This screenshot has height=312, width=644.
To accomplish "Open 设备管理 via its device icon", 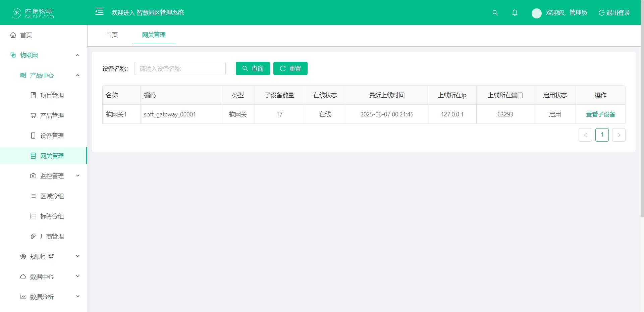I will [x=33, y=136].
